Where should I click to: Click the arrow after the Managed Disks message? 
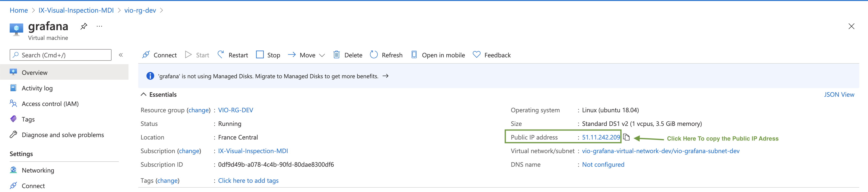click(x=386, y=76)
